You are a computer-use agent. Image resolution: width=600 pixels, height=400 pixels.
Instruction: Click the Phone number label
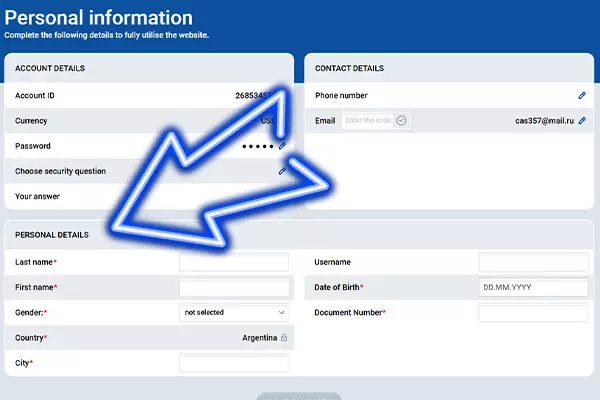(x=341, y=96)
